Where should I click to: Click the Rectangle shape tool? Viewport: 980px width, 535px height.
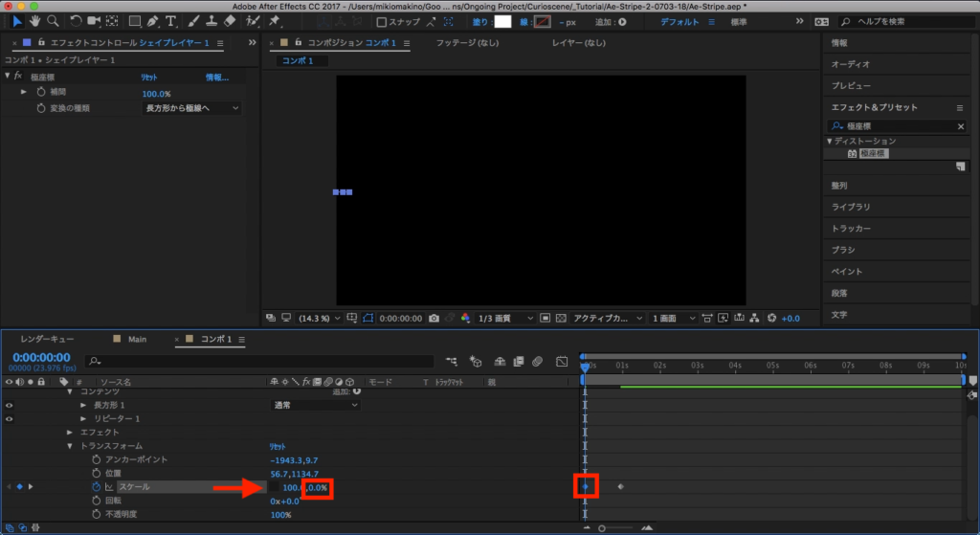[x=133, y=21]
